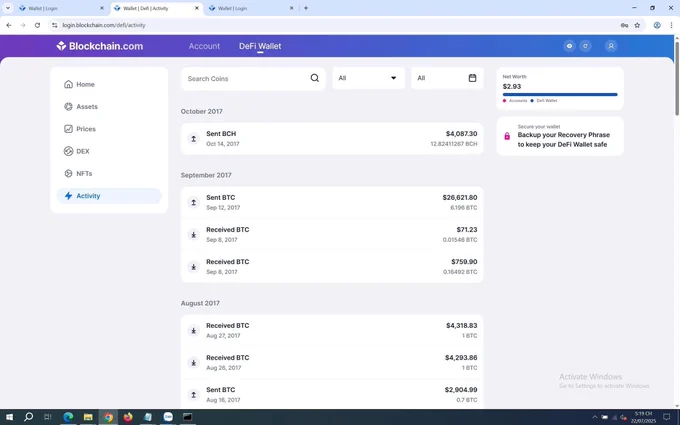Click sent icon for Sent BTC Sep 12

tap(193, 203)
